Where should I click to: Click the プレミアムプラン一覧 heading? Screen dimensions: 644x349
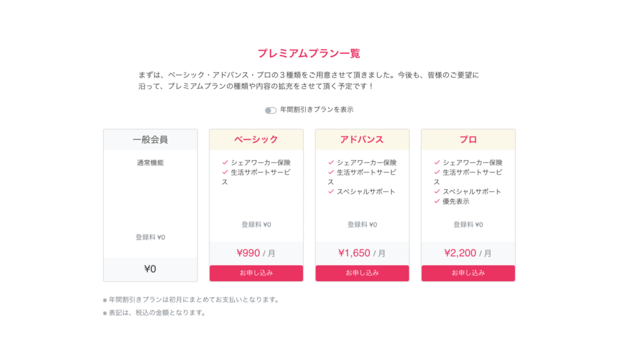coord(309,53)
